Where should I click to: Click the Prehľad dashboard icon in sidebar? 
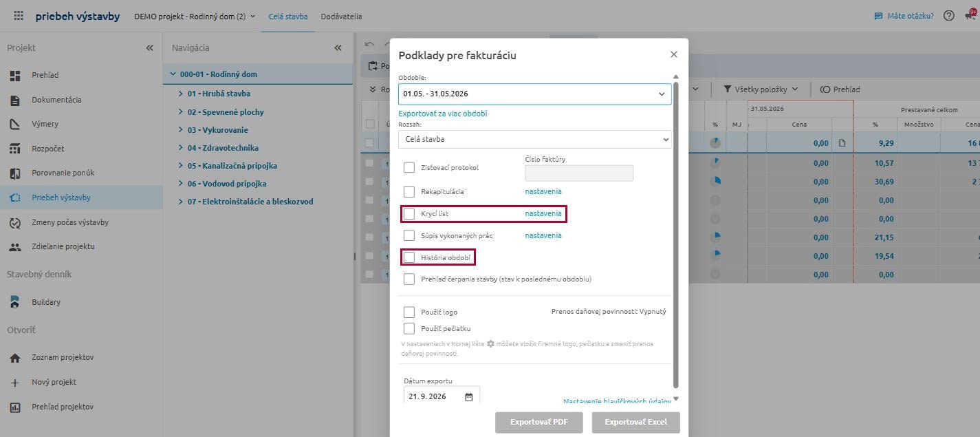[x=15, y=75]
